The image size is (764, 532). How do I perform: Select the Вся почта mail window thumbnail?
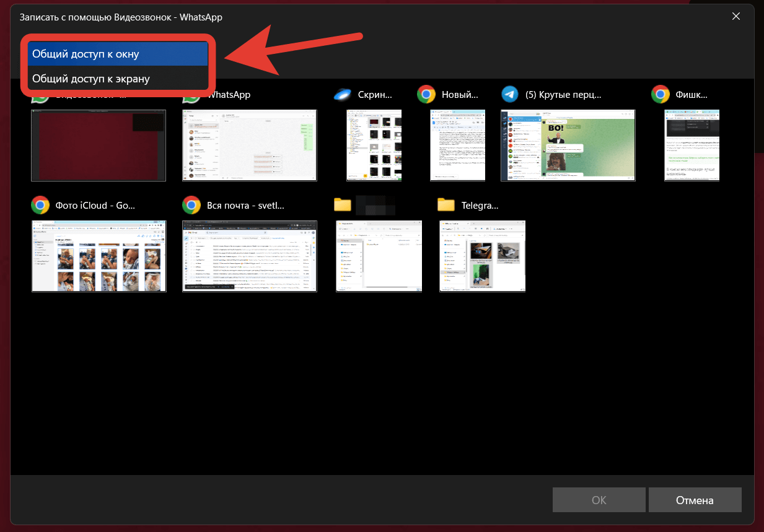click(249, 256)
